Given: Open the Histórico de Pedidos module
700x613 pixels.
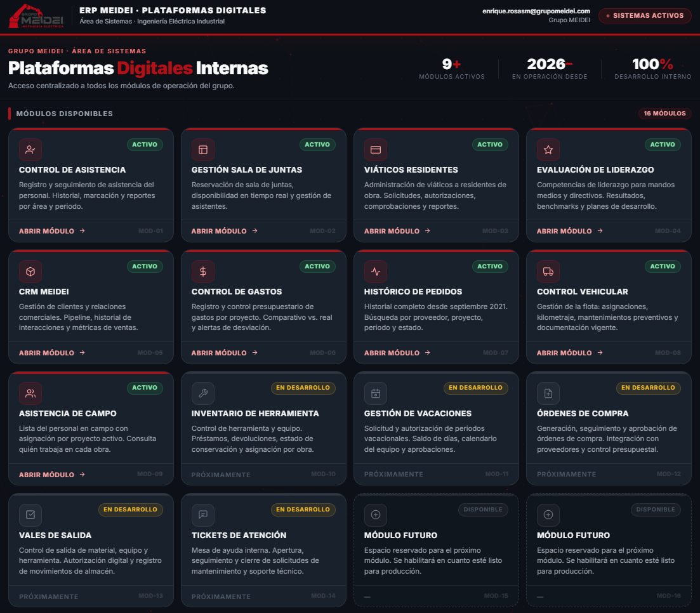Looking at the screenshot, I should pos(397,353).
